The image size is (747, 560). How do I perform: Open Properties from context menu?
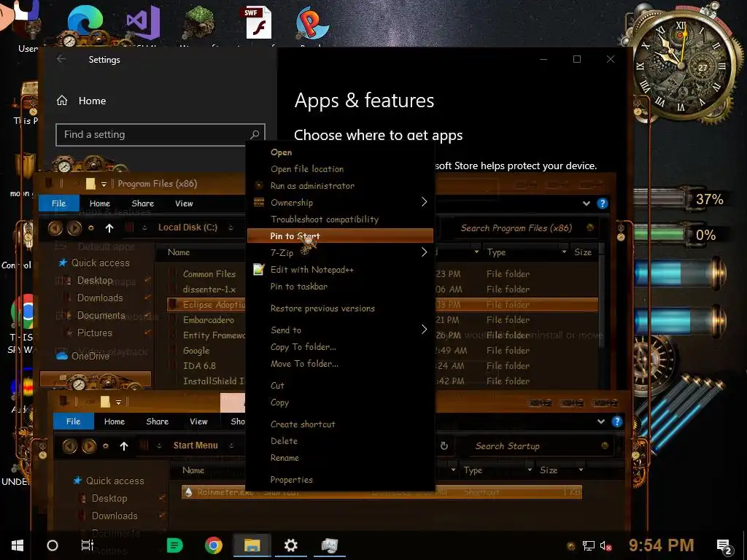(x=291, y=480)
